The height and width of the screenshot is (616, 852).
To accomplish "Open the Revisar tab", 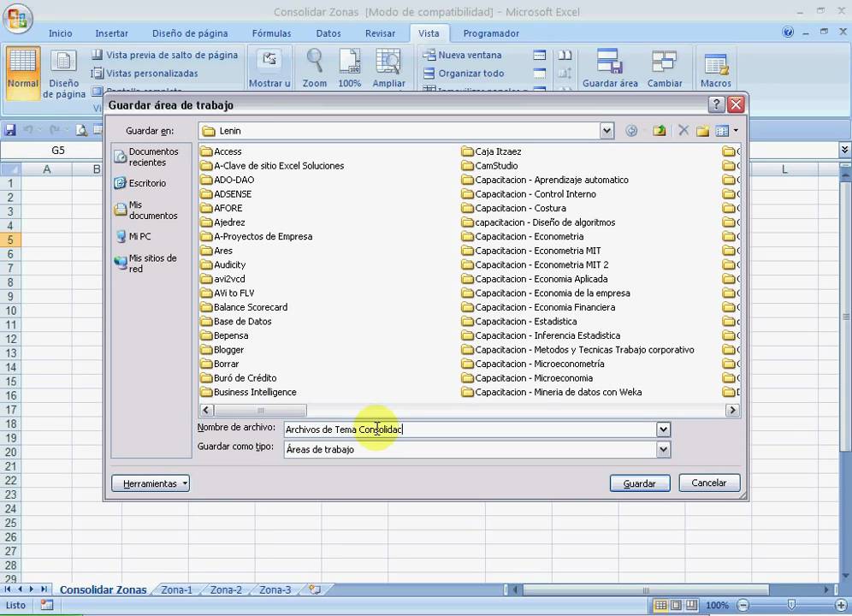I will click(x=380, y=33).
